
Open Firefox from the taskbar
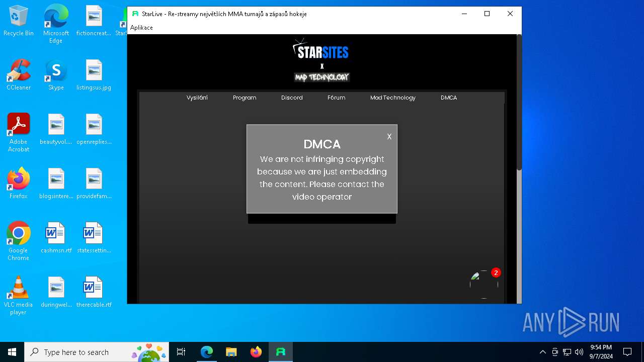click(x=256, y=352)
